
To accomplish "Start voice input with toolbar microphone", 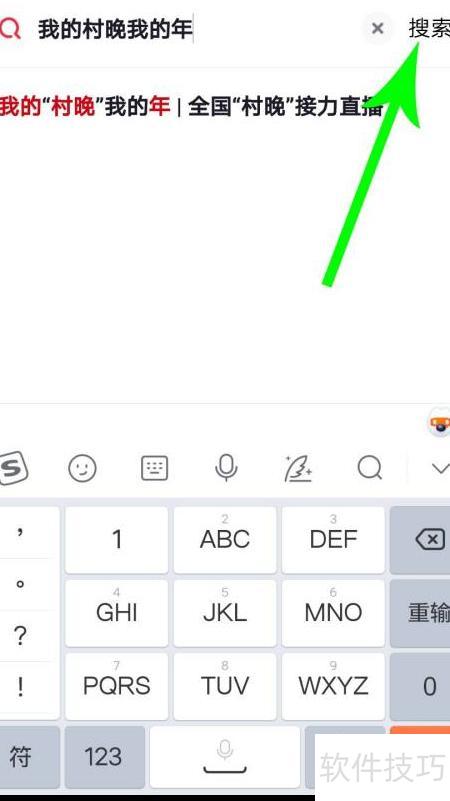I will click(x=226, y=467).
